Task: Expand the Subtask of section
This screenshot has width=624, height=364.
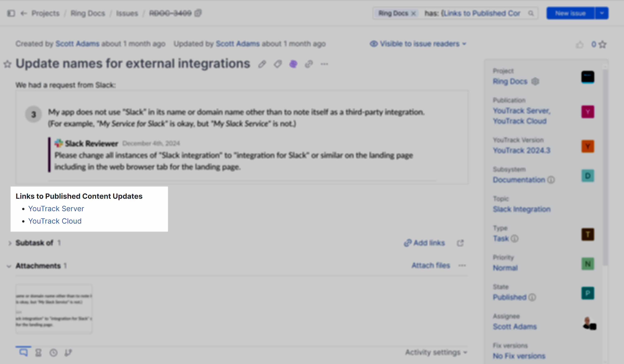Action: [10, 243]
